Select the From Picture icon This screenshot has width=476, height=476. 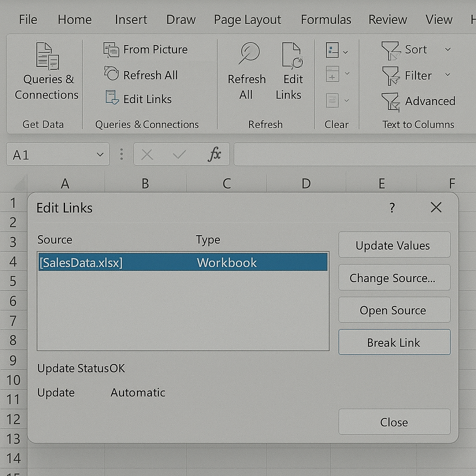[x=111, y=50]
